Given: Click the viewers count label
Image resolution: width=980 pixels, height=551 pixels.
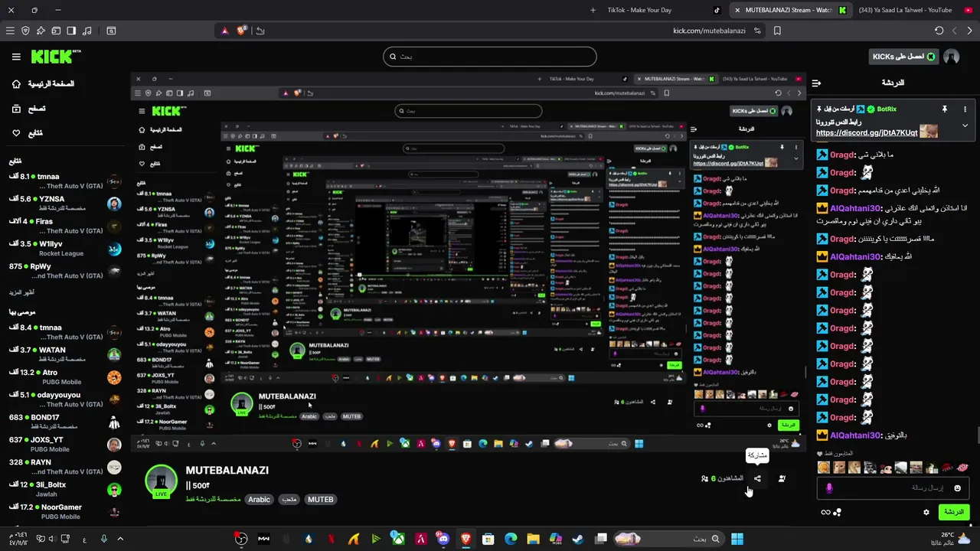Looking at the screenshot, I should tap(722, 478).
